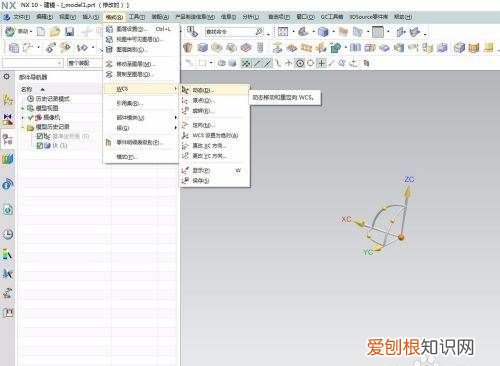Open the resource bar settings gear
This screenshot has width=500, height=366.
(7, 77)
